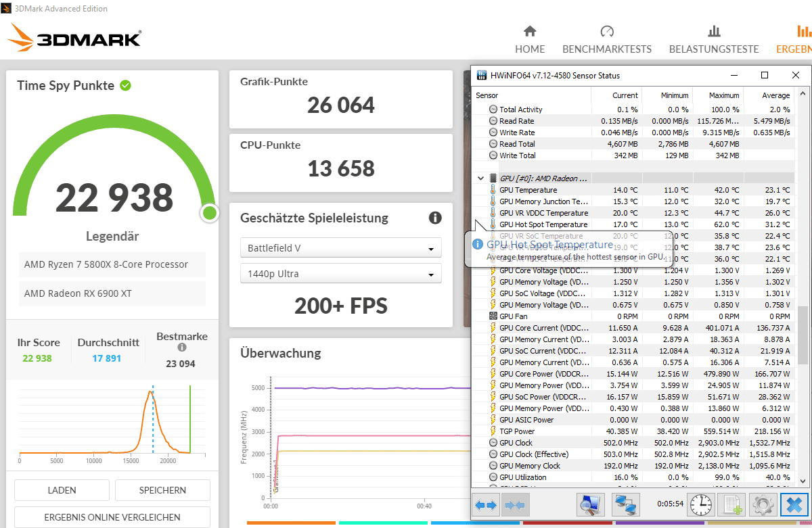Screen dimensions: 812x528
Task: Click the HWiNFO vertical scrollbar thumb
Action: coord(803,336)
